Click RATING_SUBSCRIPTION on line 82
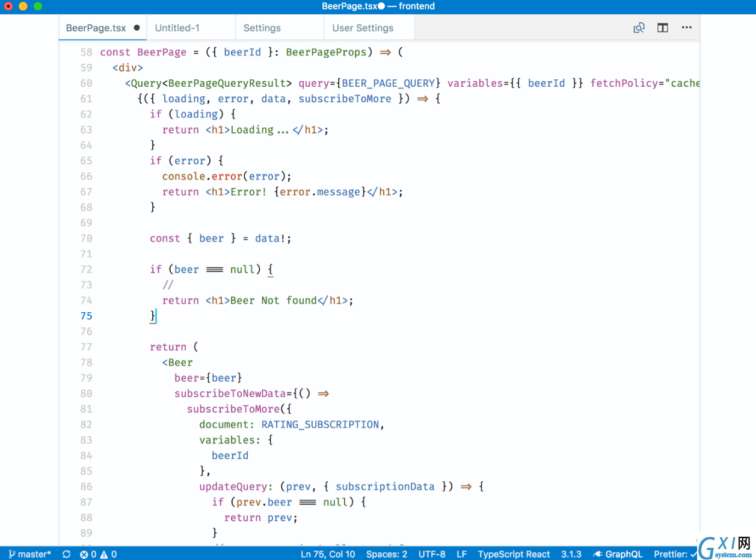This screenshot has height=560, width=756. [320, 425]
